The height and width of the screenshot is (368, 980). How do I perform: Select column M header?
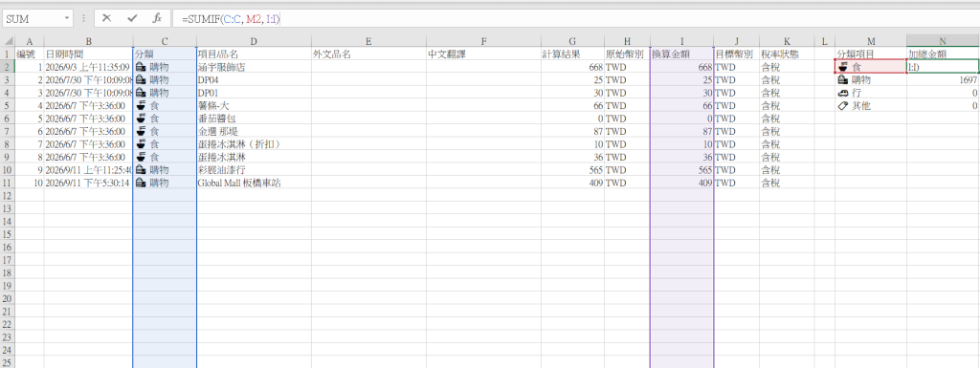(x=871, y=41)
